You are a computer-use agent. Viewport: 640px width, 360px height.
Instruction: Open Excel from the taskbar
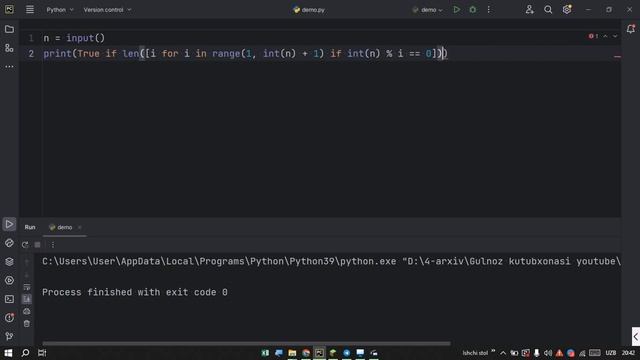[x=265, y=353]
